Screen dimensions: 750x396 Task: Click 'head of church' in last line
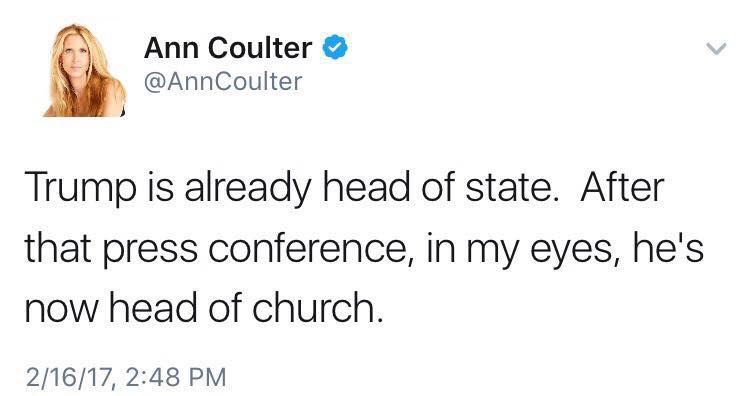[x=246, y=308]
